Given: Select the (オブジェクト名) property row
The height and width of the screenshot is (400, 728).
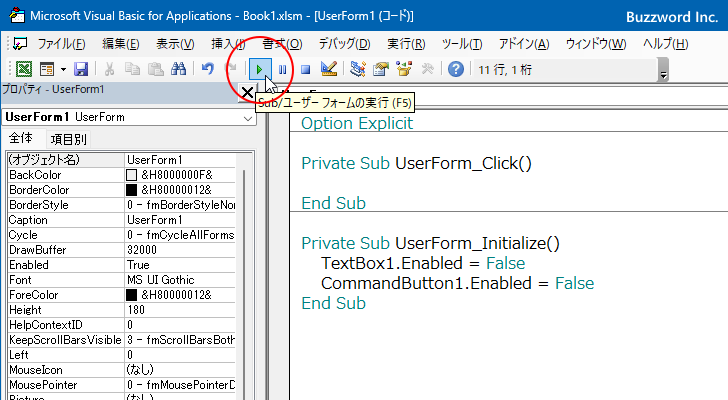Looking at the screenshot, I should click(x=122, y=160).
